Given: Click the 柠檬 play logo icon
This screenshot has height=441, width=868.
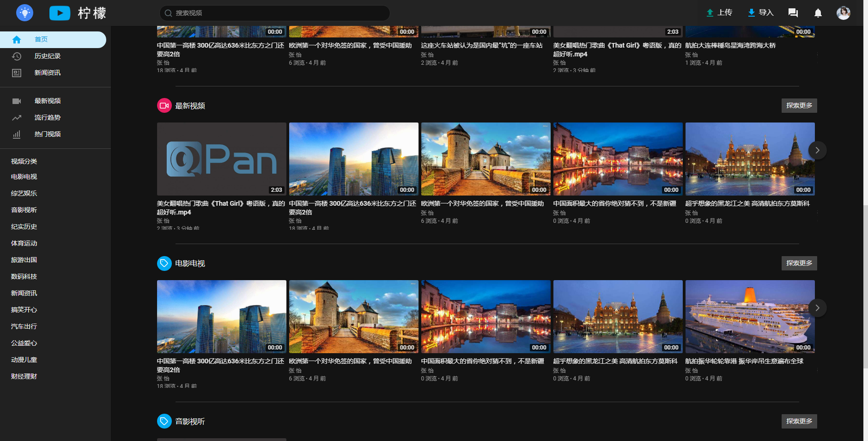Looking at the screenshot, I should click(x=60, y=12).
